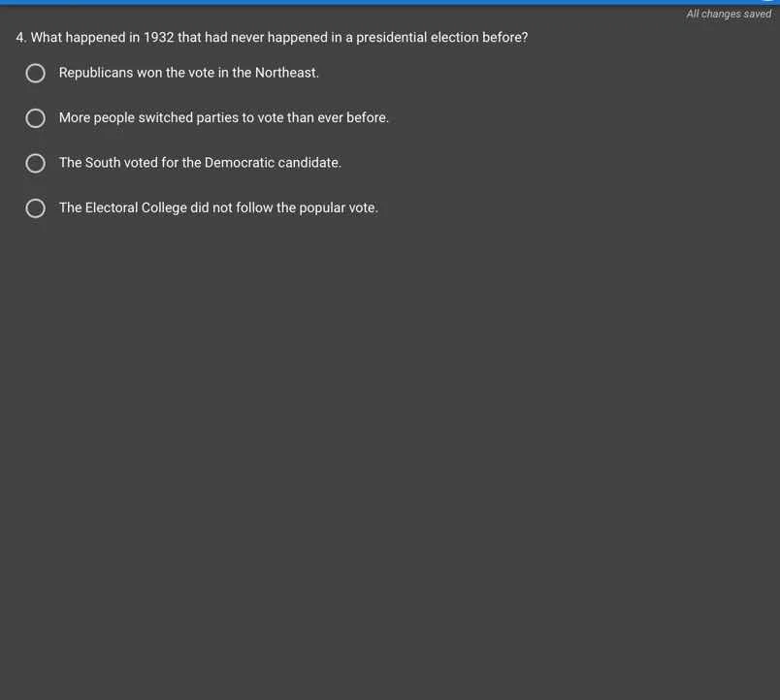780x700 pixels.
Task: Click the 'Electoral College did not follow' answer text
Action: 218,207
